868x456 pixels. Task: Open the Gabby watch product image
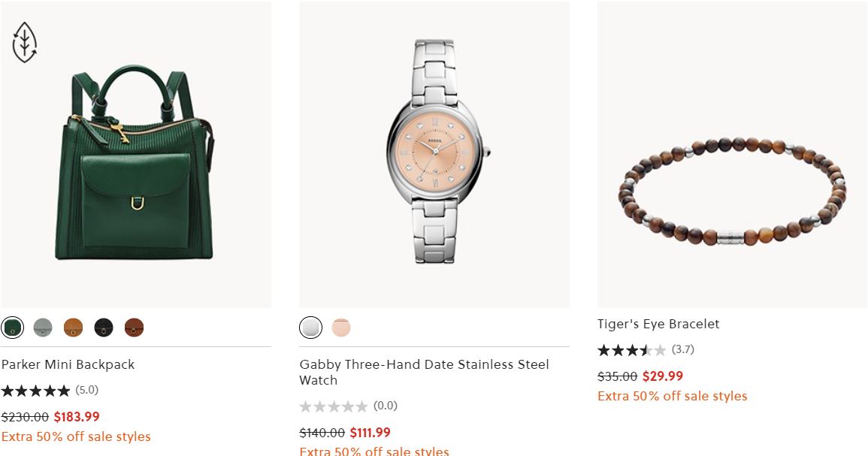click(x=434, y=154)
